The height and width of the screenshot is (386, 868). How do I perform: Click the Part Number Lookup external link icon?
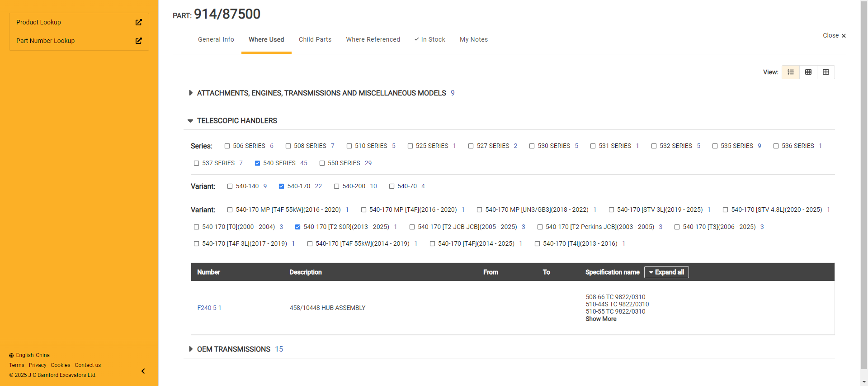[x=139, y=41]
